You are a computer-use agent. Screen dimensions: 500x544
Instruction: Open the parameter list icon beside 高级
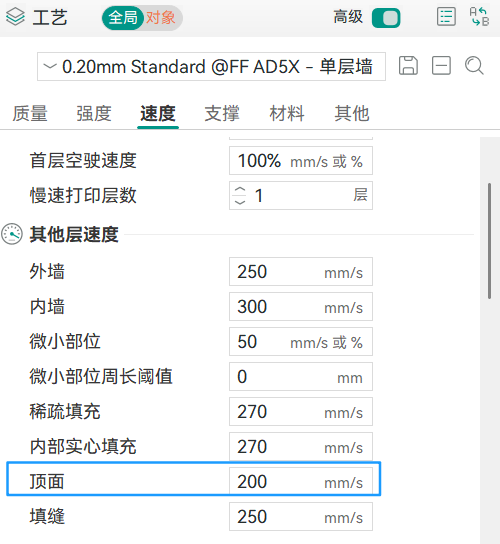coord(446,17)
